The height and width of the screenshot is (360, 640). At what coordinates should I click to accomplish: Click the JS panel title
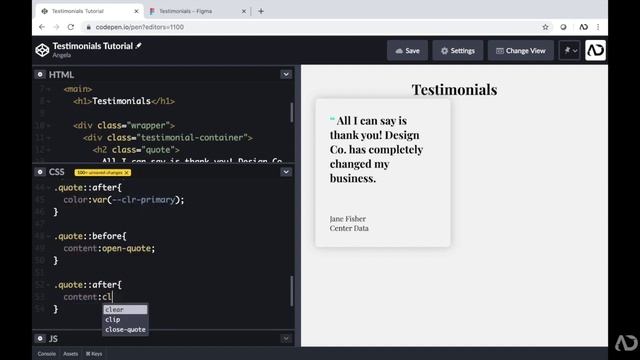pos(53,338)
